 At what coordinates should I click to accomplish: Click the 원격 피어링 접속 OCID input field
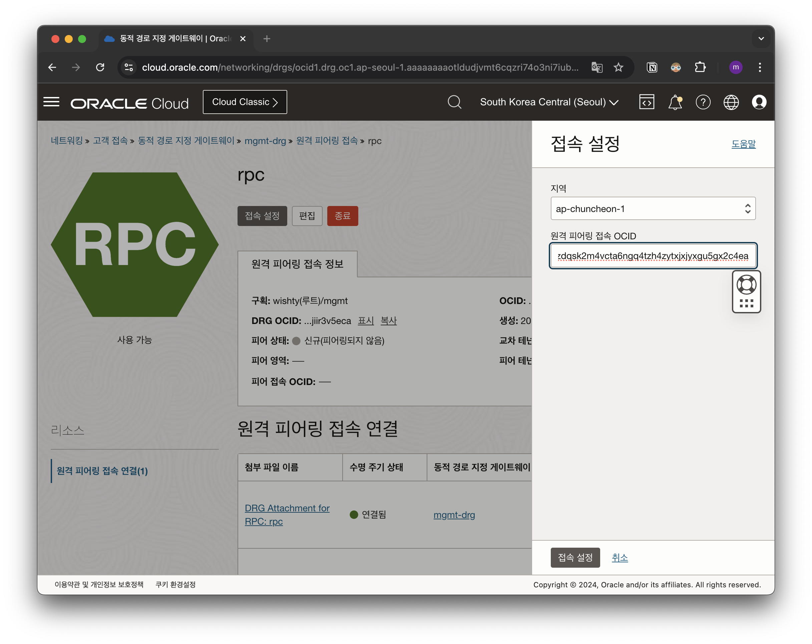click(x=653, y=256)
